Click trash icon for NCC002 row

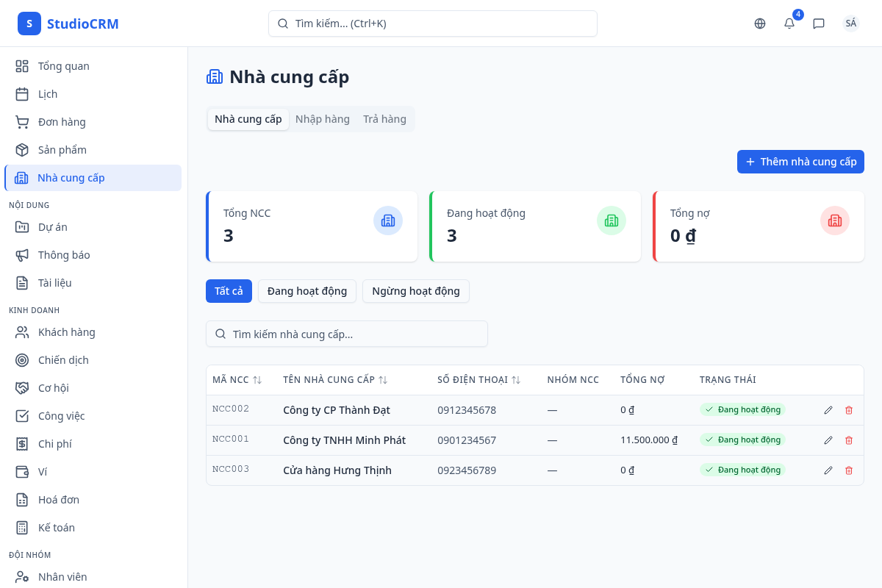[849, 410]
